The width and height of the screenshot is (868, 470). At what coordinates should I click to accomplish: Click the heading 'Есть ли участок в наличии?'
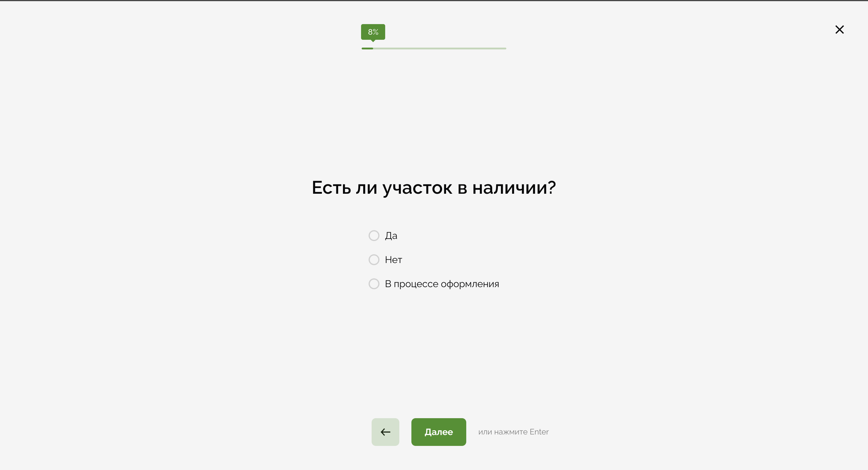point(434,188)
